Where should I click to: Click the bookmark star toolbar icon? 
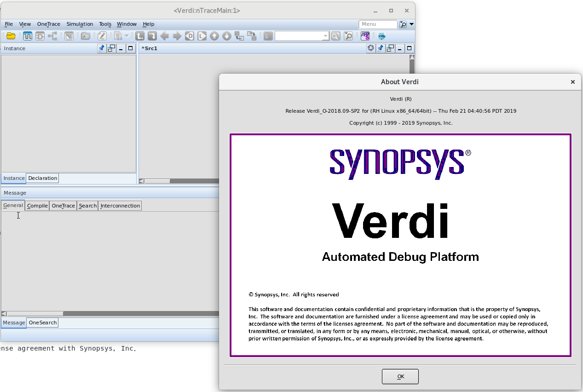point(268,36)
